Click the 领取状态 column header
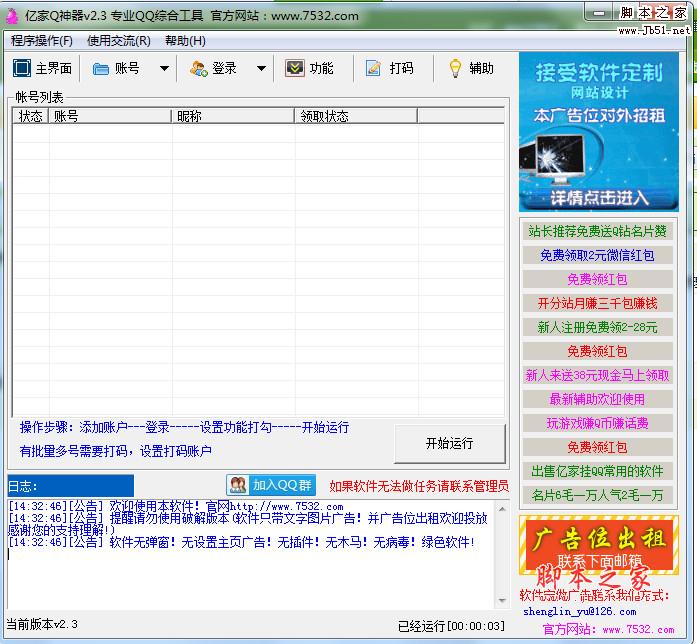The width and height of the screenshot is (697, 644). tap(357, 116)
